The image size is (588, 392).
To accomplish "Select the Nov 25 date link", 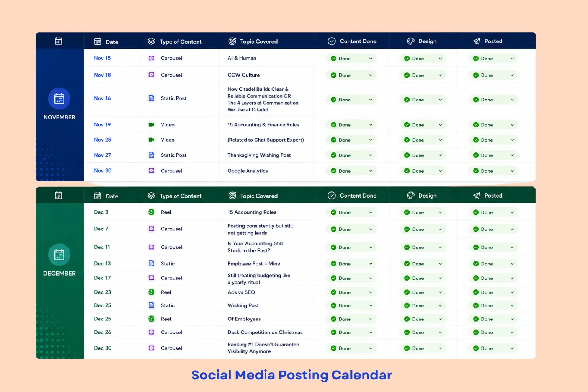I will (x=103, y=140).
